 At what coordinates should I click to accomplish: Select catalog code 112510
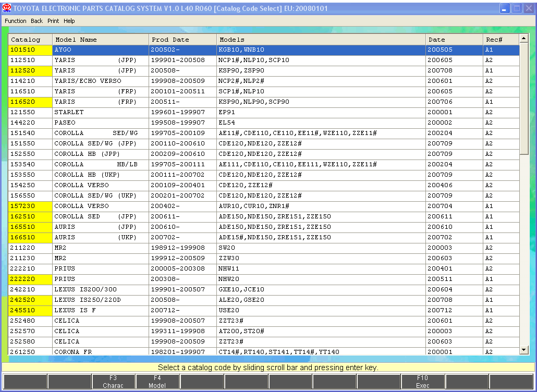(x=264, y=60)
